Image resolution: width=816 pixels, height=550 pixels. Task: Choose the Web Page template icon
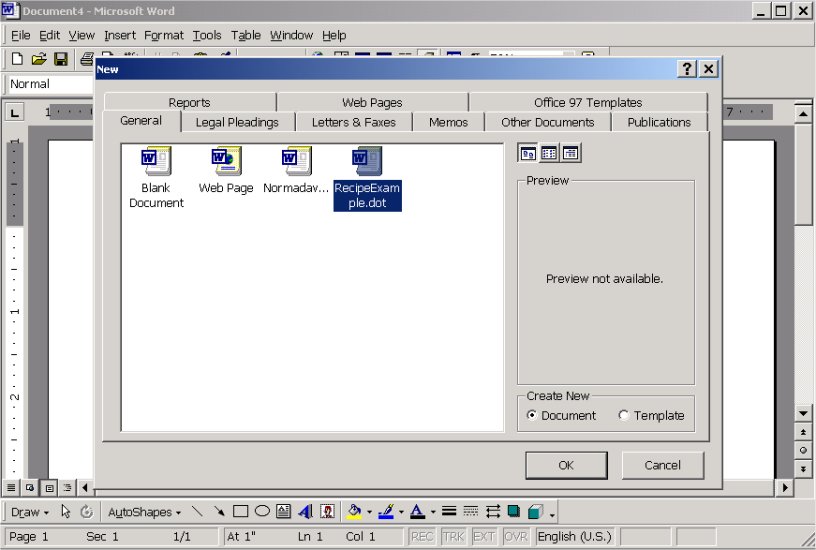click(x=226, y=160)
